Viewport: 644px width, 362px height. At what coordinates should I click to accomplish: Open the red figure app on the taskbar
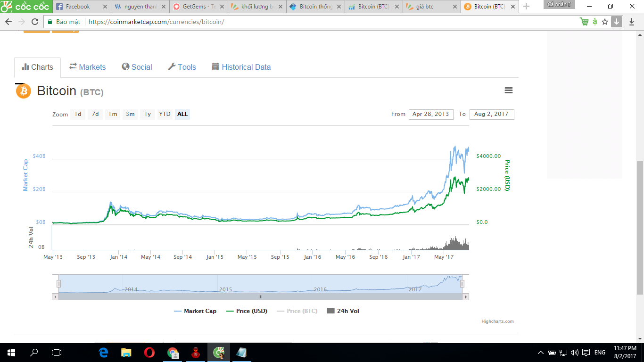point(196,353)
